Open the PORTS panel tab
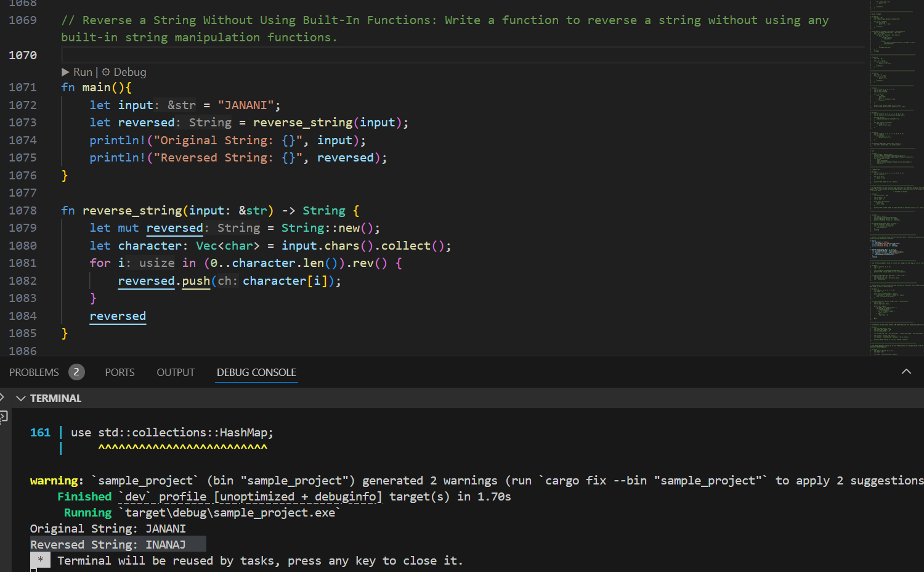This screenshot has width=924, height=572. [120, 372]
